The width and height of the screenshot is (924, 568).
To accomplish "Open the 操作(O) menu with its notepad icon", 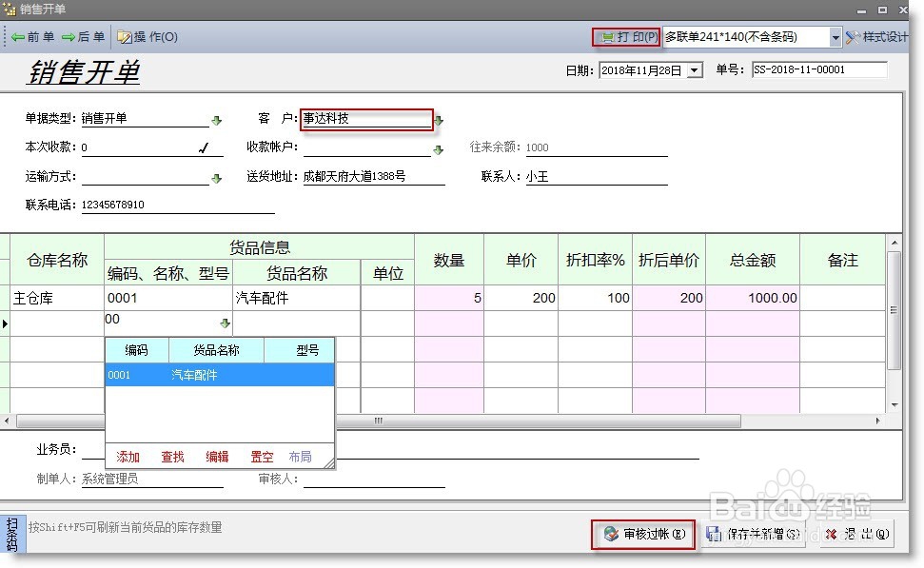I will click(123, 37).
